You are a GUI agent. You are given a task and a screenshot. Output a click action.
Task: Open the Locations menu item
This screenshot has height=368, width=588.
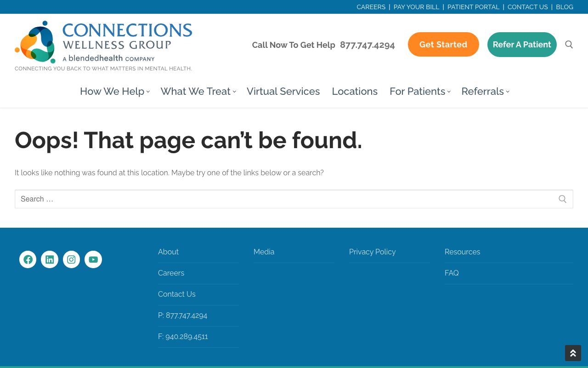click(x=355, y=92)
